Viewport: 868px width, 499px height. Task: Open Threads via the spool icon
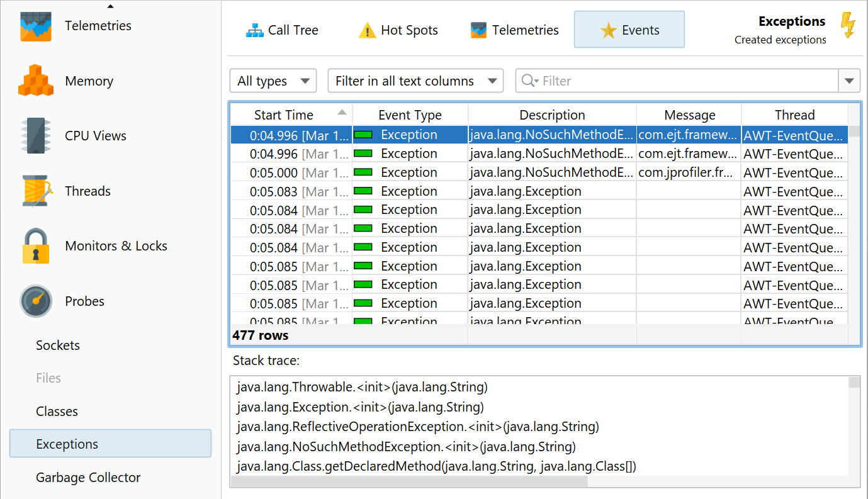point(35,191)
